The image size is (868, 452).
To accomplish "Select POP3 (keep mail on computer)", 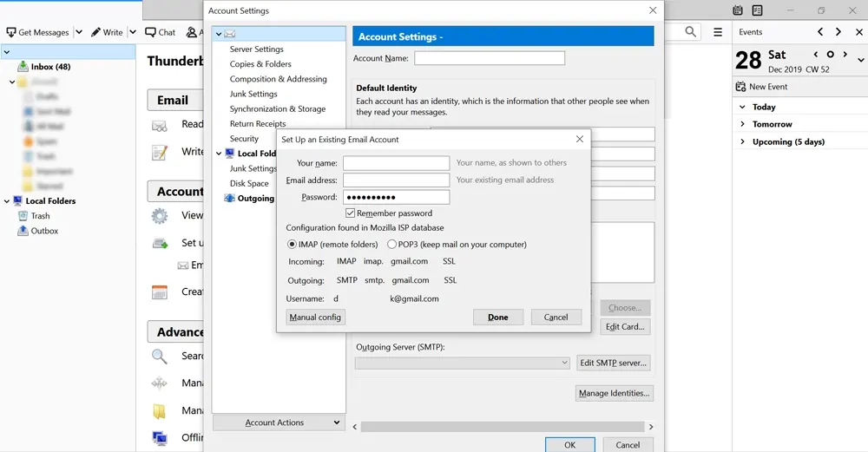I will (x=392, y=245).
